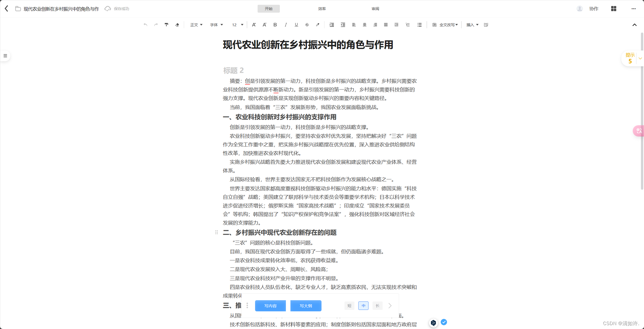The height and width of the screenshot is (329, 644).
Task: Click the user avatar icon
Action: [580, 9]
